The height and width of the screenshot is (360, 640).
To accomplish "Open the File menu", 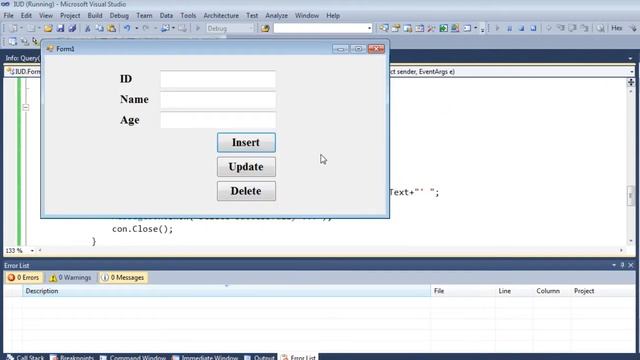I will [9, 16].
